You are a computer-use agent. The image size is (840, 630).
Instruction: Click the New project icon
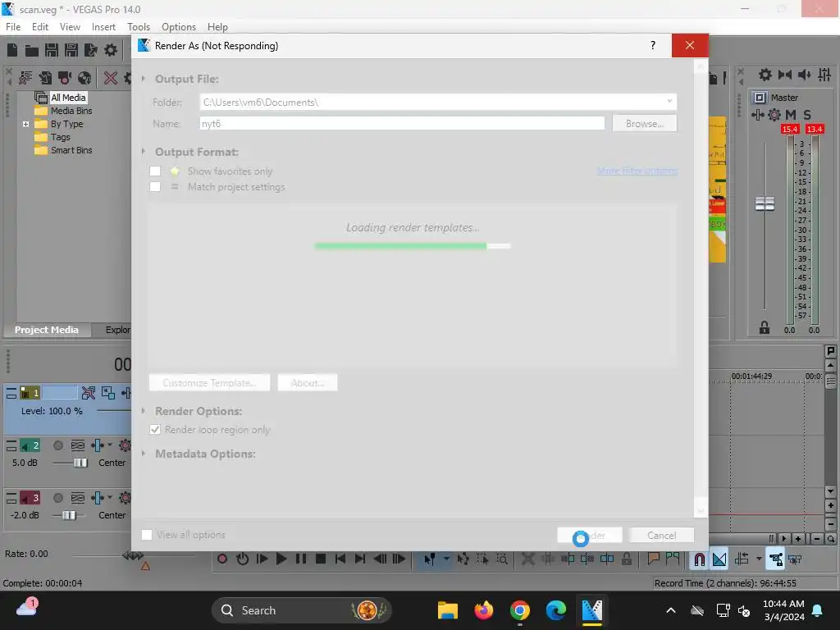pos(12,50)
